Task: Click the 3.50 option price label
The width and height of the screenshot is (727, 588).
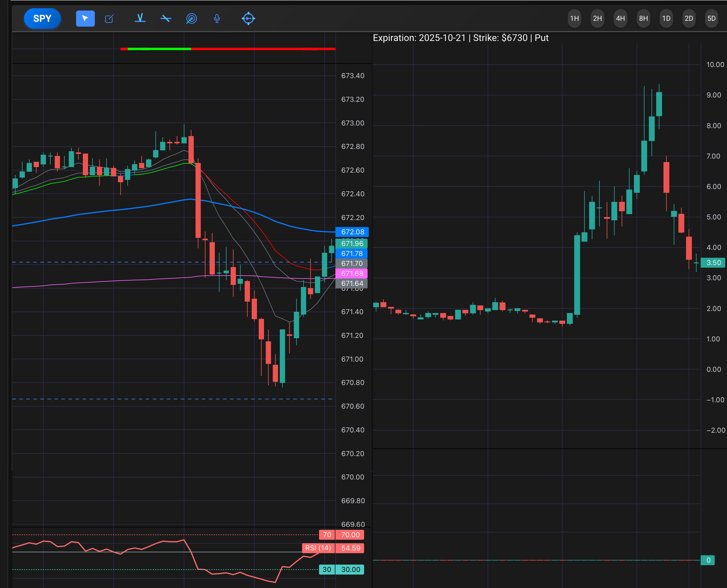Action: click(713, 262)
